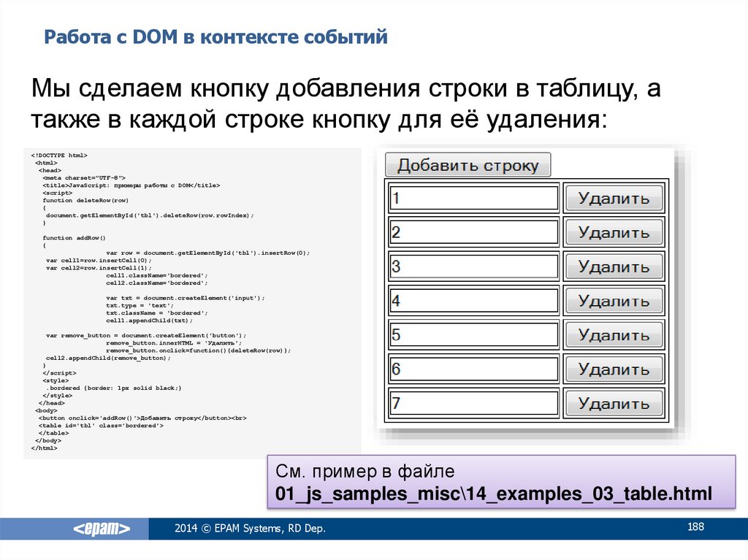The width and height of the screenshot is (748, 560).
Task: Select the text box with value 3
Action: 473,267
